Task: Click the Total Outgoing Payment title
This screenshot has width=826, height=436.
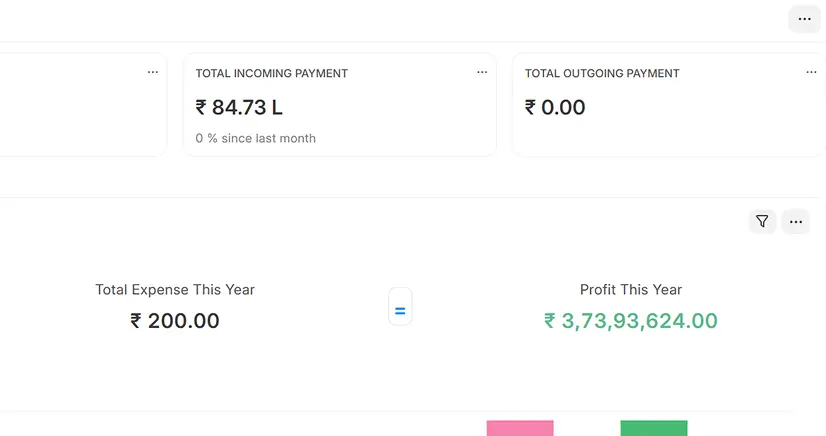Action: point(602,73)
